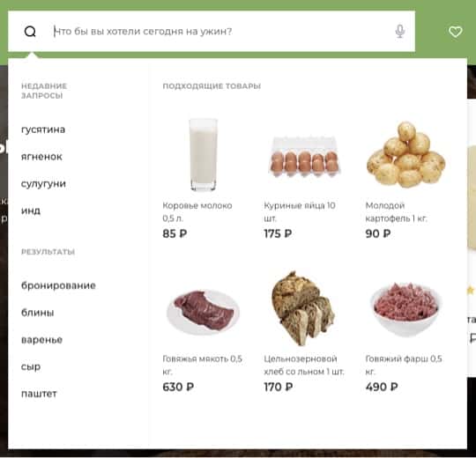Screen dimensions: 476x458
Task: Select the варенье result
Action: (42, 340)
